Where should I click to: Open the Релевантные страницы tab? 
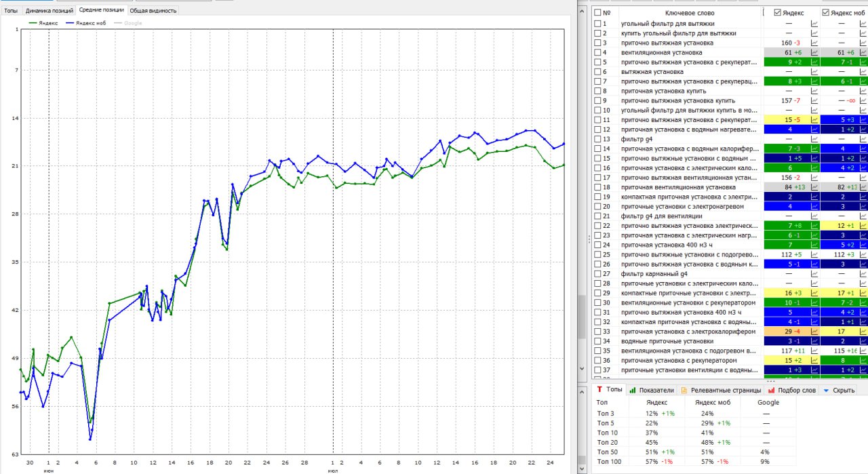[722, 390]
